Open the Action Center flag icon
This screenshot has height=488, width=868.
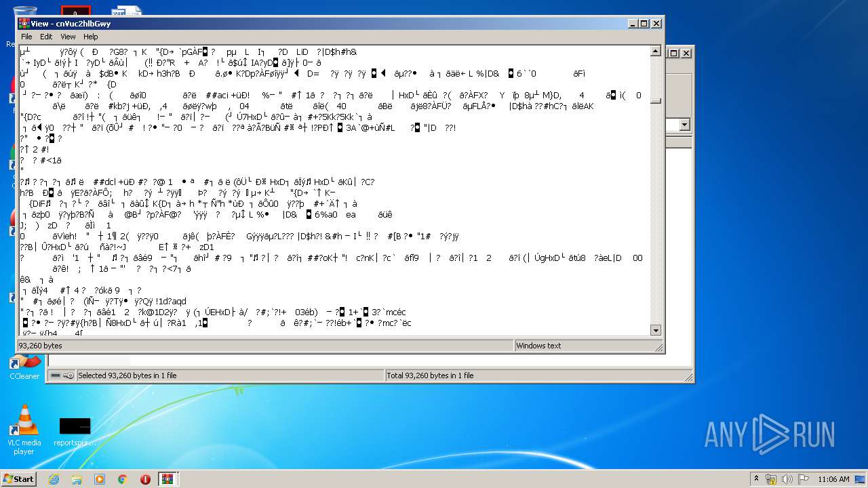[x=804, y=479]
